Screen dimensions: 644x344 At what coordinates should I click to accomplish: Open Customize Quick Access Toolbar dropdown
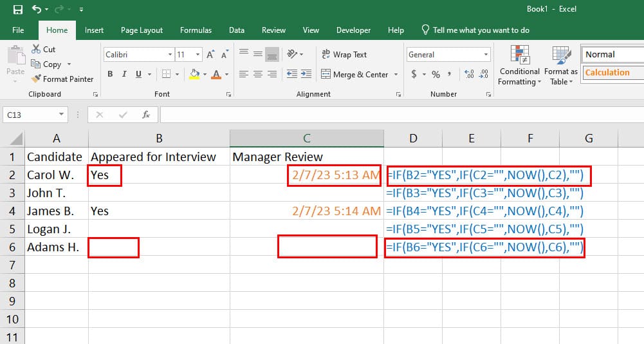point(81,10)
